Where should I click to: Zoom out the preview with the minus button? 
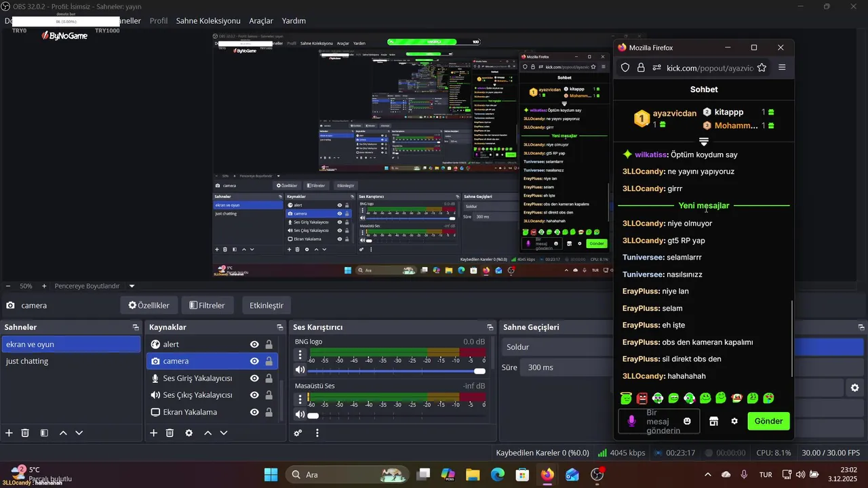coord(8,286)
